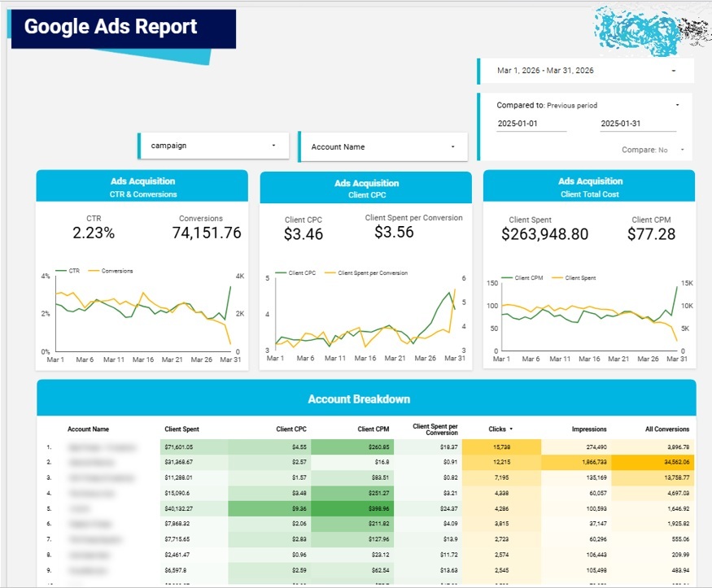
Task: Select the $0.96 Client CPC cell
Action: coord(269,555)
